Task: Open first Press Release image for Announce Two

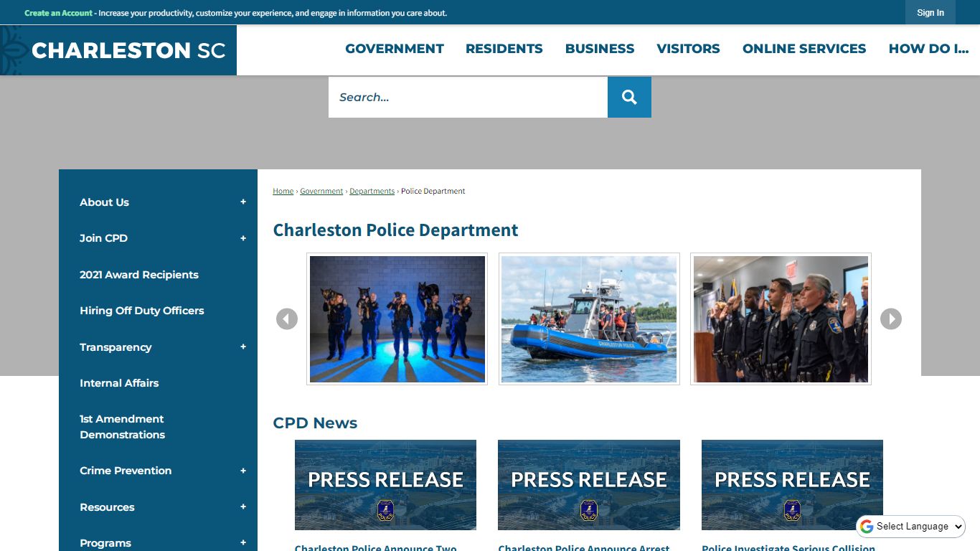Action: pos(385,485)
